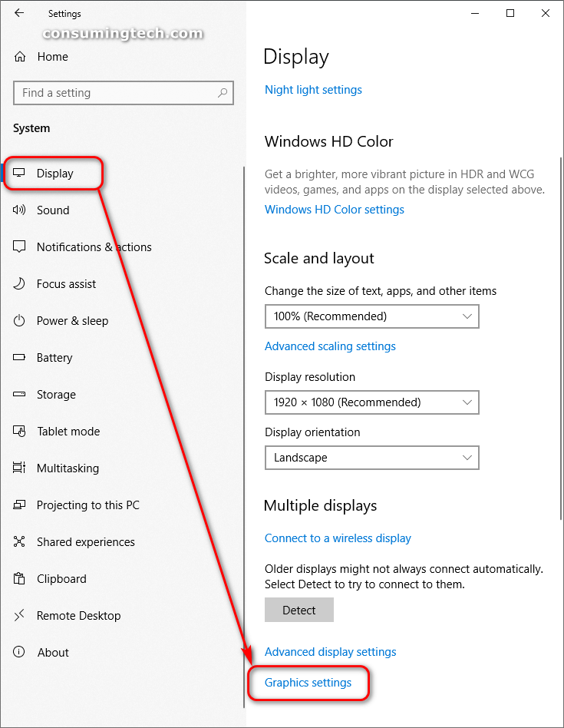Click the Find a setting search box

point(123,92)
